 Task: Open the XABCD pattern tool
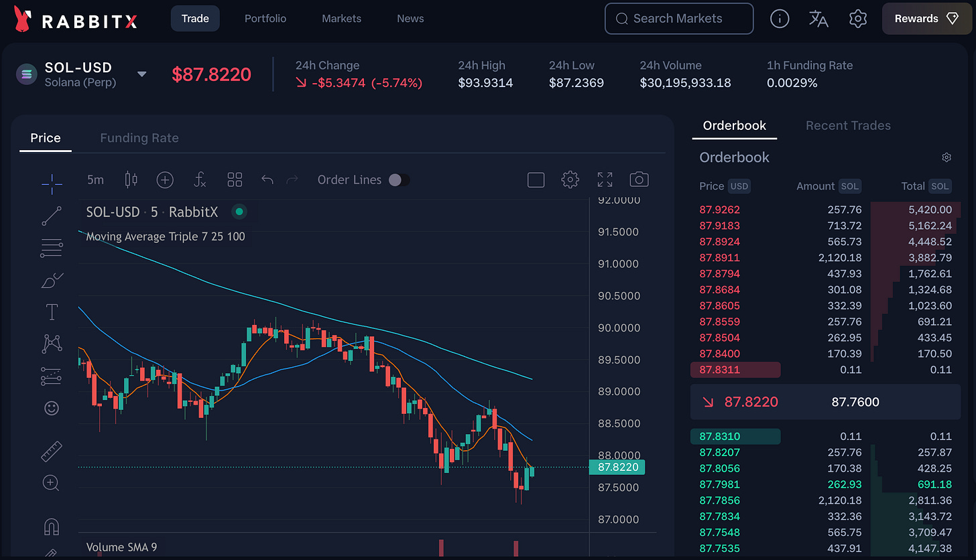(x=52, y=344)
